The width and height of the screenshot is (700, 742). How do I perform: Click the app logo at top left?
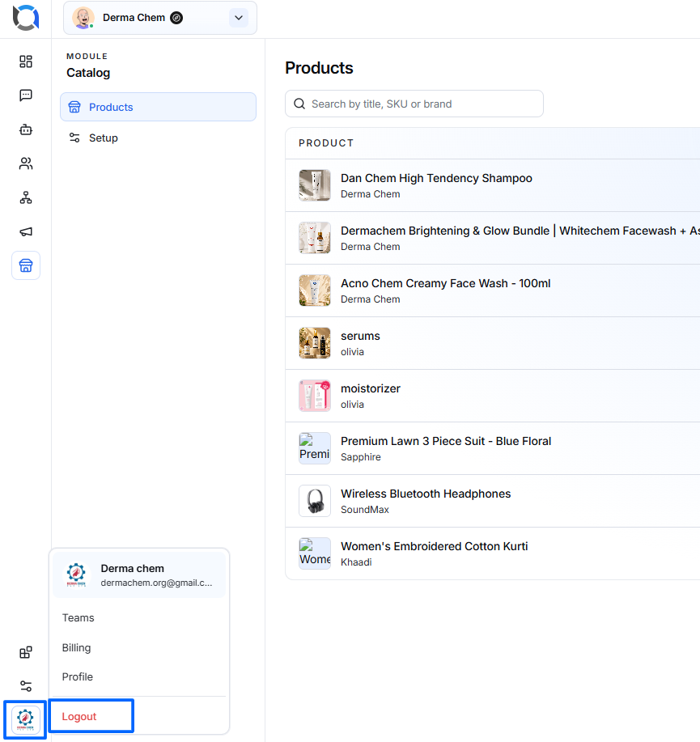pos(26,18)
